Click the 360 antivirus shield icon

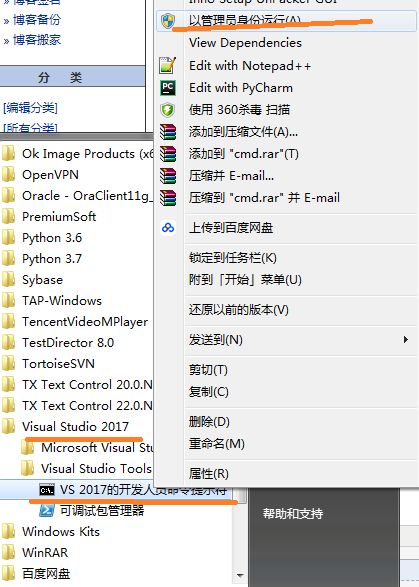coord(168,110)
